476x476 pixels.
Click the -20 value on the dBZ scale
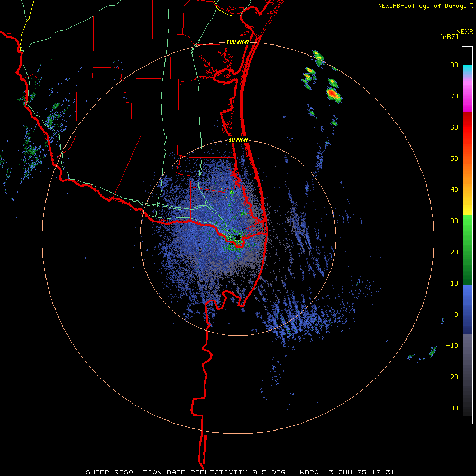(x=452, y=377)
